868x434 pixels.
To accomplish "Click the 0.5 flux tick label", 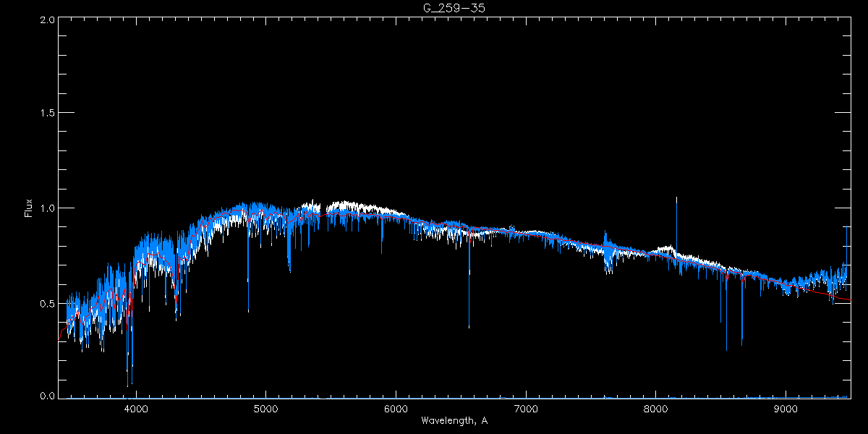I will pyautogui.click(x=46, y=303).
